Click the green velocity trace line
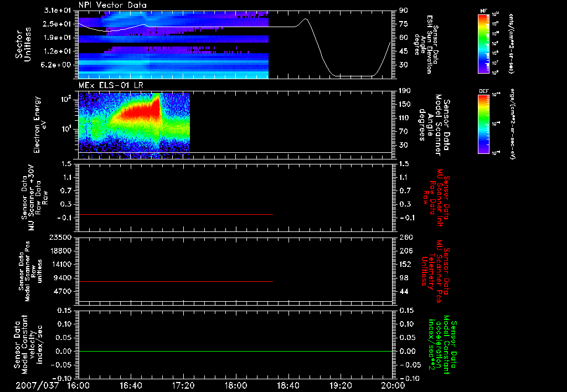 click(x=235, y=351)
